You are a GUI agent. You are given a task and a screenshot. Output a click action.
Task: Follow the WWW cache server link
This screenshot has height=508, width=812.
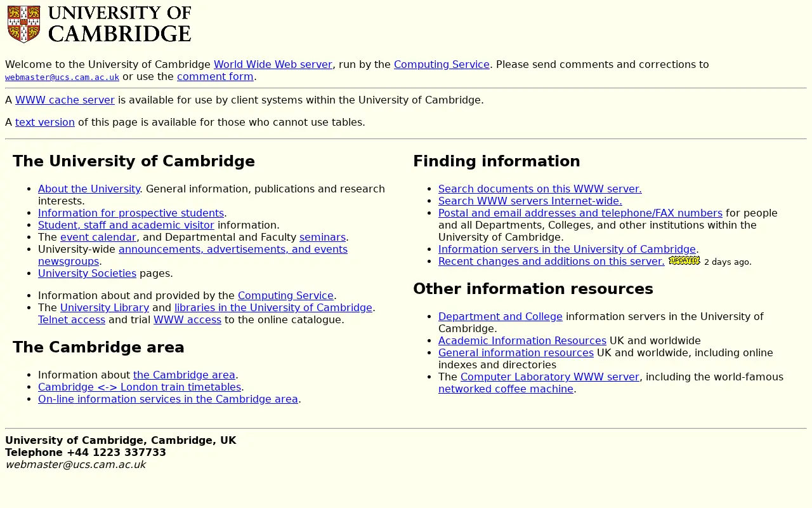(x=65, y=100)
